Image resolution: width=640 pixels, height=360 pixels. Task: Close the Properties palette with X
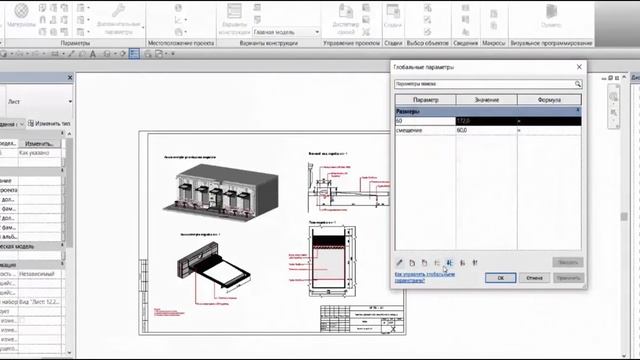70,77
